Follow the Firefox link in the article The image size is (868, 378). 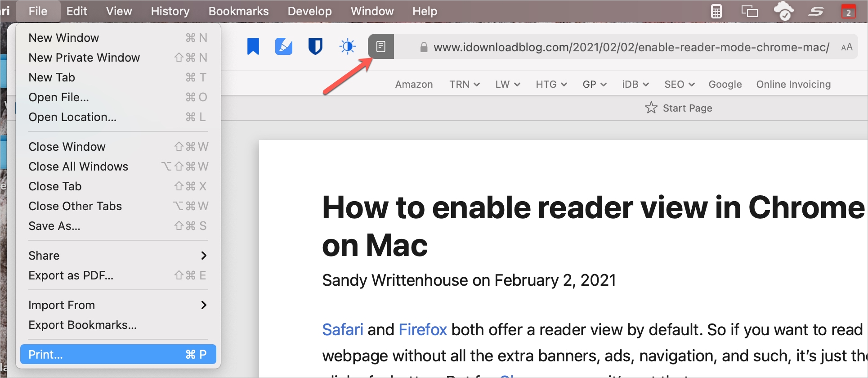pos(423,330)
